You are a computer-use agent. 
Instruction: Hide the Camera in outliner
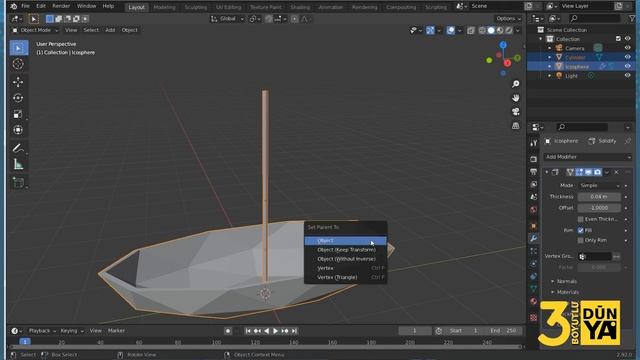pyautogui.click(x=627, y=48)
